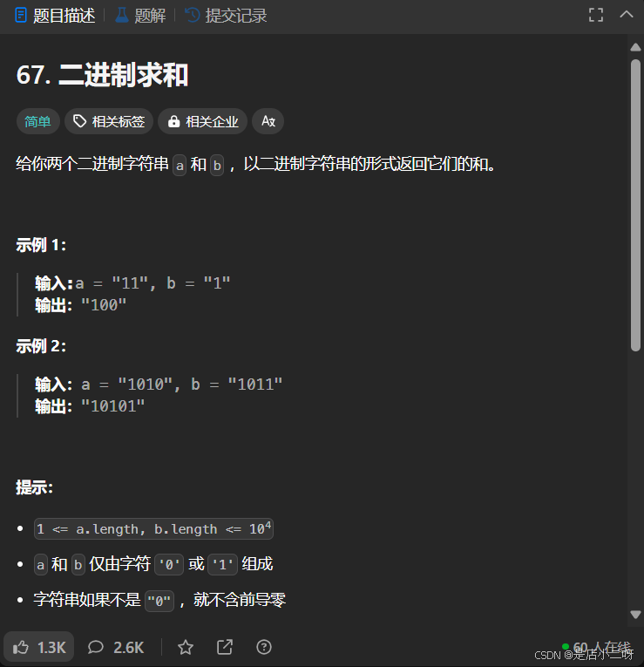The image size is (644, 667).
Task: Click the flask icon beside 题解
Action: 122,16
